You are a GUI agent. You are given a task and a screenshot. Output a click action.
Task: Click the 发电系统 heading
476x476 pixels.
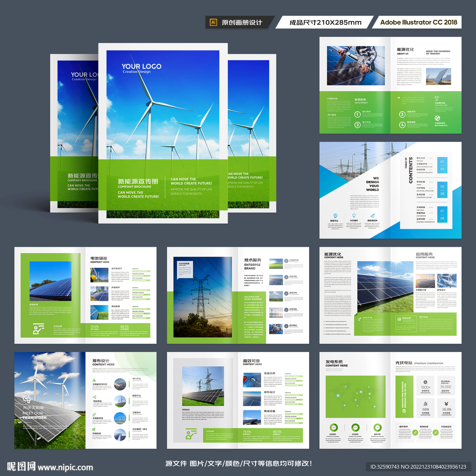[x=334, y=362]
